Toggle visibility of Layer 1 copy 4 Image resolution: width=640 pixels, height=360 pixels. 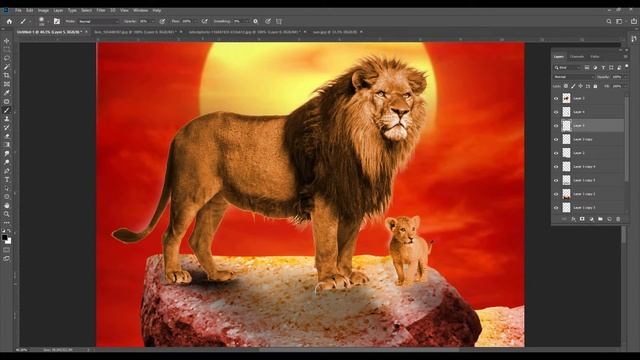point(556,167)
